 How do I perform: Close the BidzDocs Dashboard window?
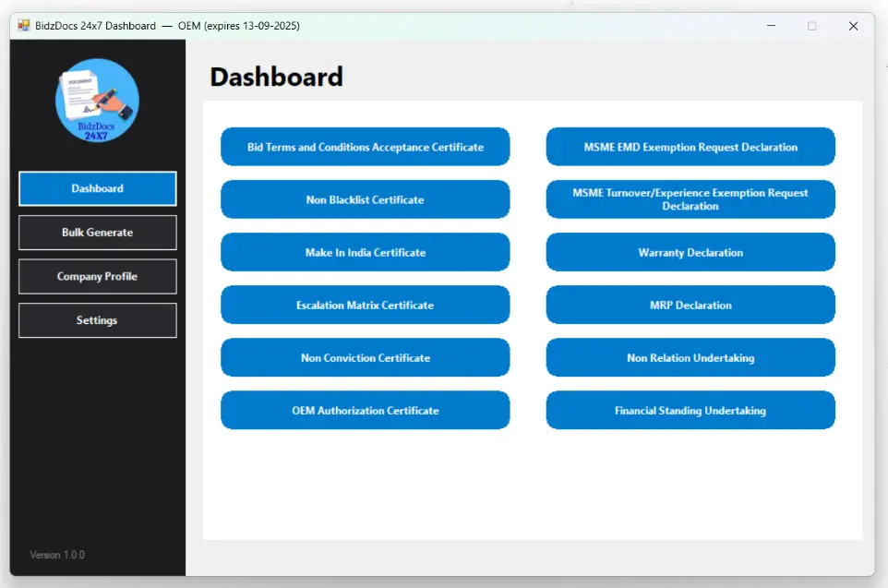pyautogui.click(x=853, y=26)
